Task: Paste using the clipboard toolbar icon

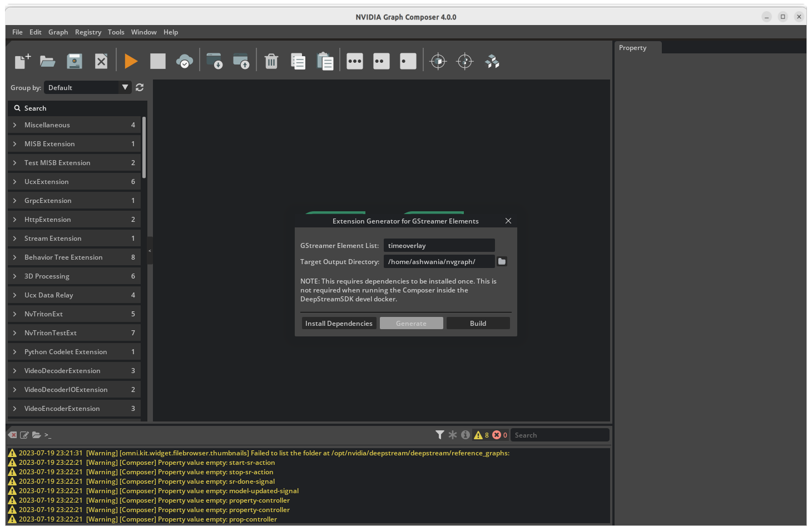Action: [x=325, y=61]
